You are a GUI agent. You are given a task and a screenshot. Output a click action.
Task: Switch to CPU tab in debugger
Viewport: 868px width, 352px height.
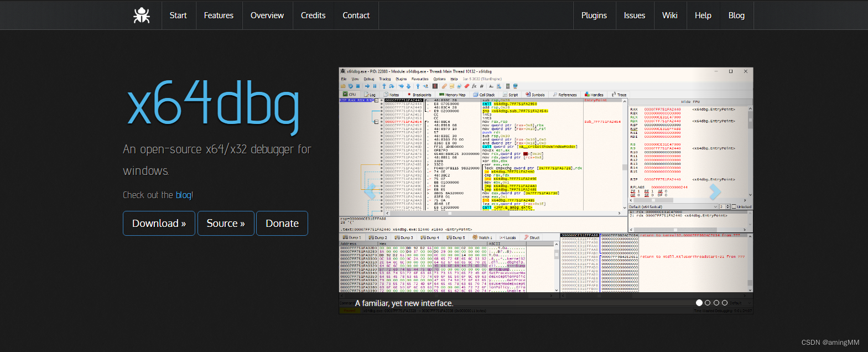tap(350, 95)
